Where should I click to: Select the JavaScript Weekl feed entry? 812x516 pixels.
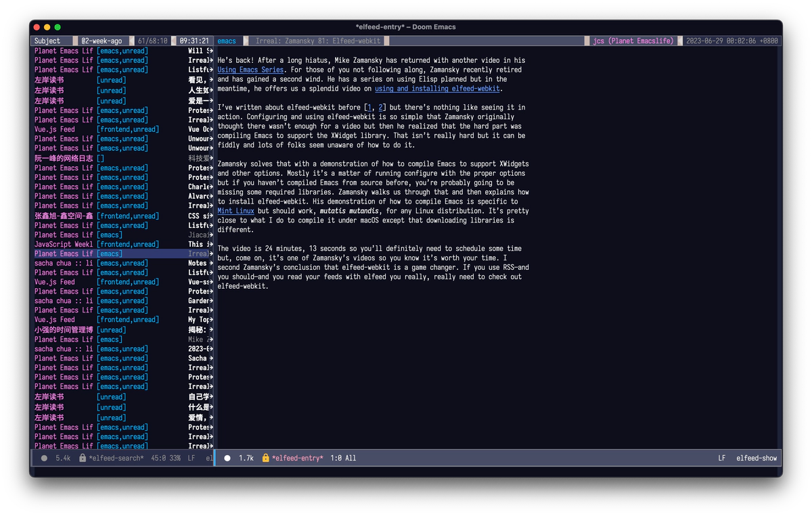64,244
